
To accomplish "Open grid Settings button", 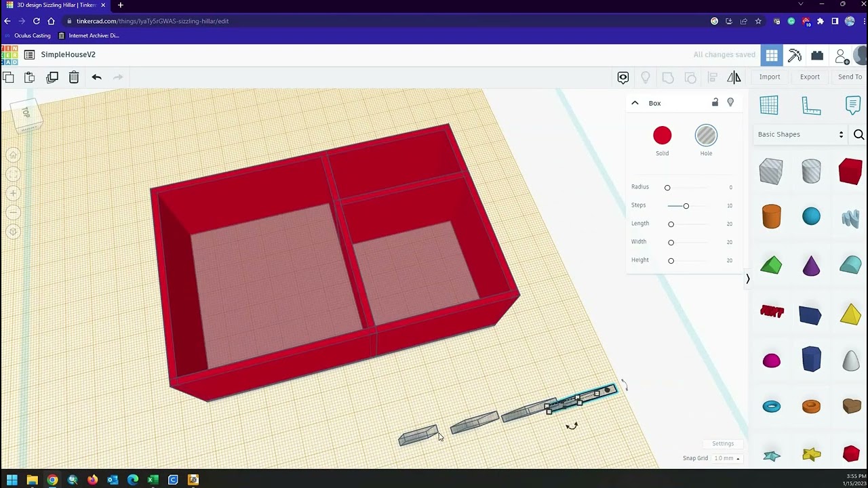I will pos(723,444).
